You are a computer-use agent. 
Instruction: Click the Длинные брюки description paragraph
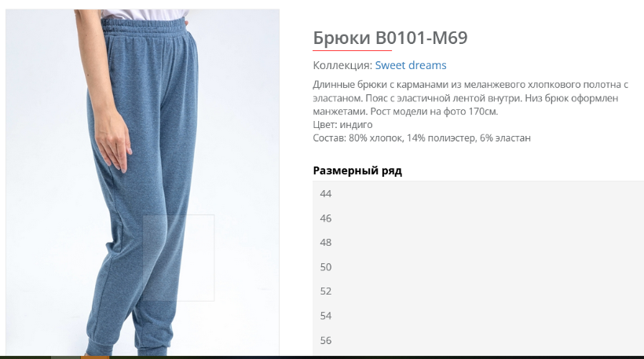pyautogui.click(x=470, y=97)
